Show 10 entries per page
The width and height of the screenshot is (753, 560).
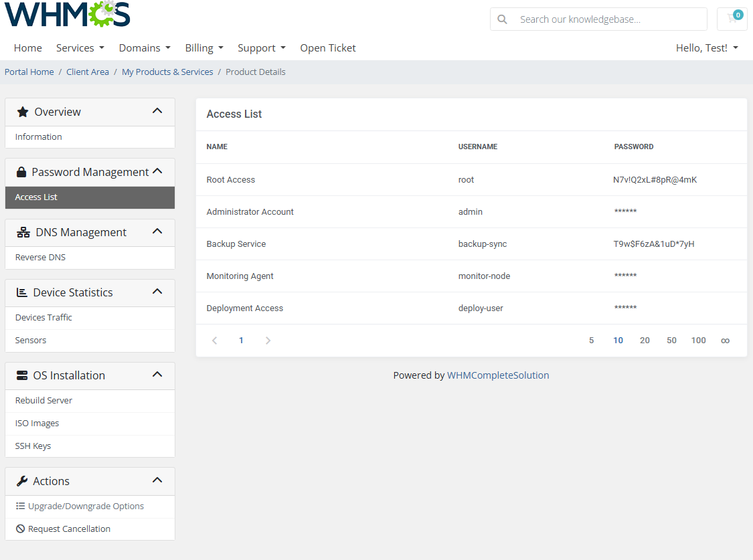coord(618,341)
